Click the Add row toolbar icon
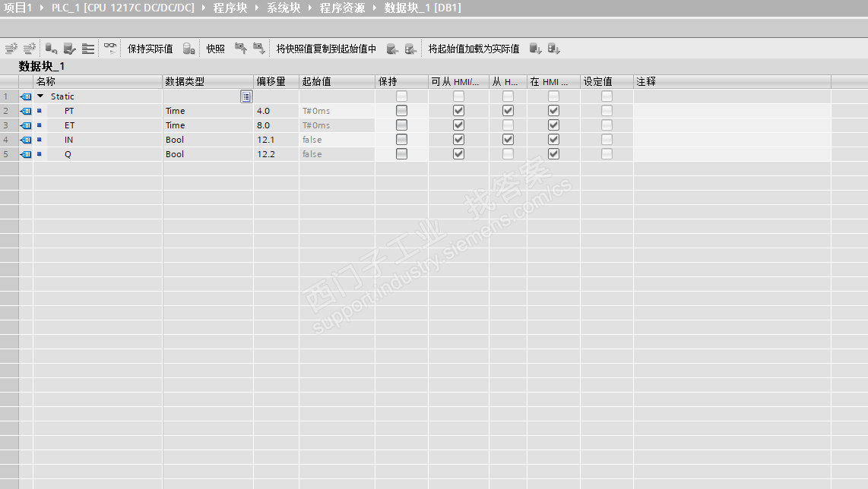Screen dimensions: 868x489 [x=30, y=49]
